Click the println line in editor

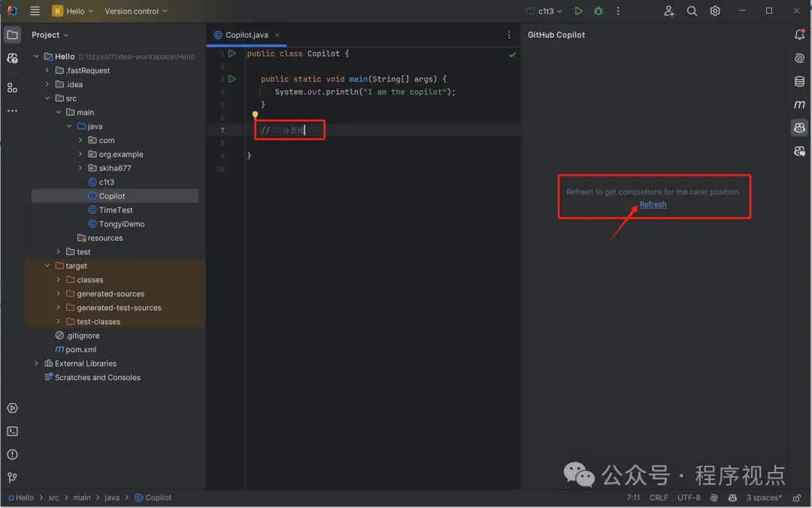click(x=365, y=92)
